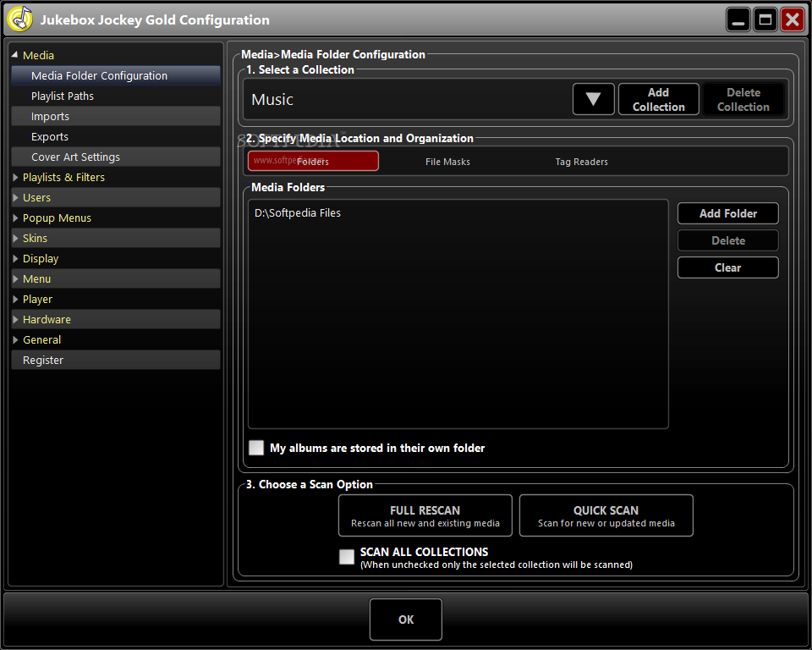Click the Jukebox Jockey app logo icon

20,19
